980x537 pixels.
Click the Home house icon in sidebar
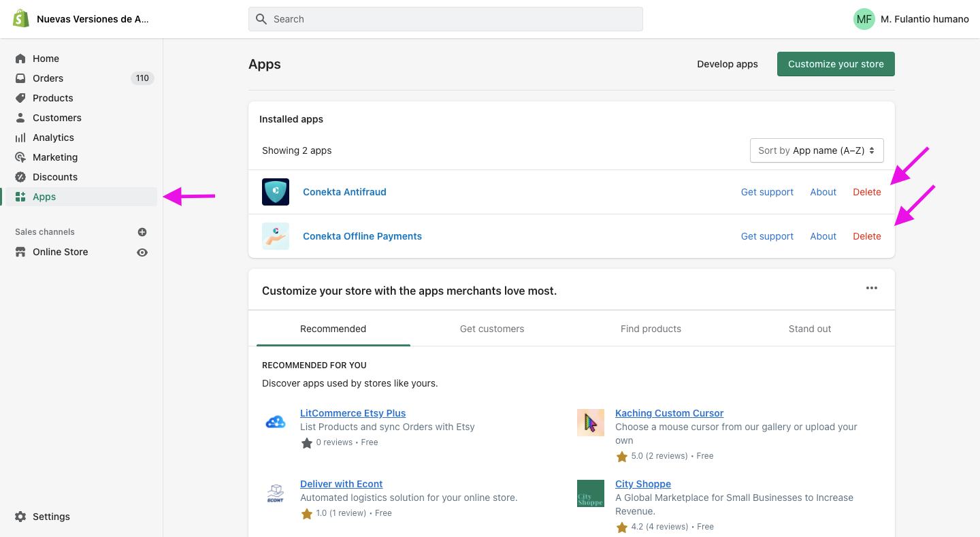(20, 59)
